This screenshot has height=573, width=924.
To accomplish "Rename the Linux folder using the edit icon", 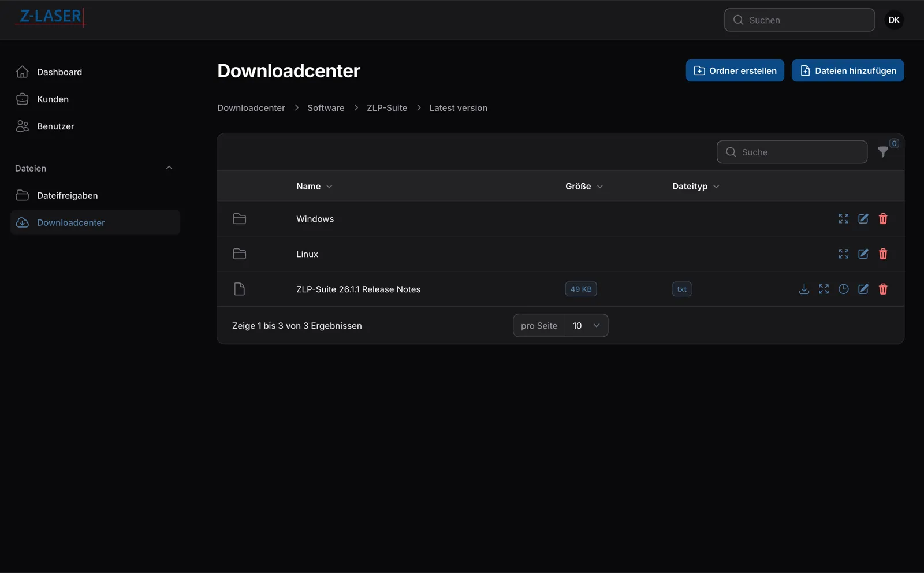I will coord(863,254).
